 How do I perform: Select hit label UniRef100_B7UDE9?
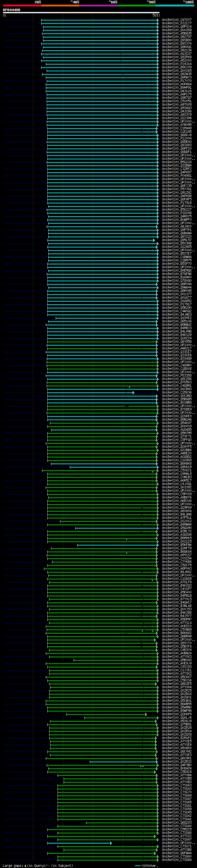(177, 410)
